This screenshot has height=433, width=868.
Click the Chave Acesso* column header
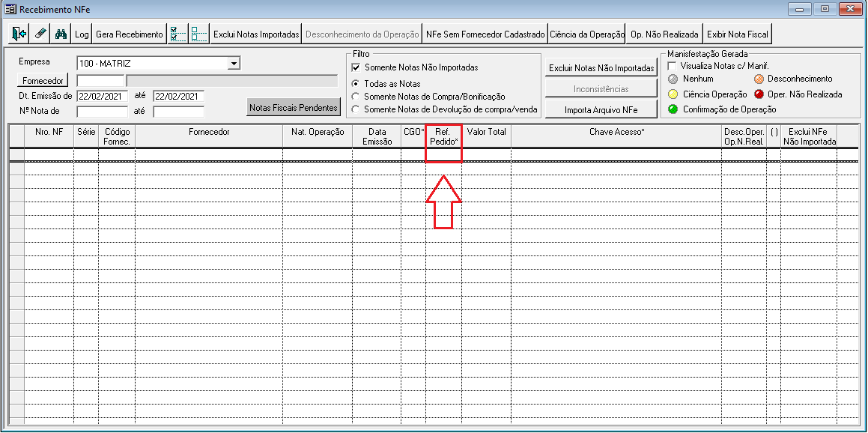616,137
